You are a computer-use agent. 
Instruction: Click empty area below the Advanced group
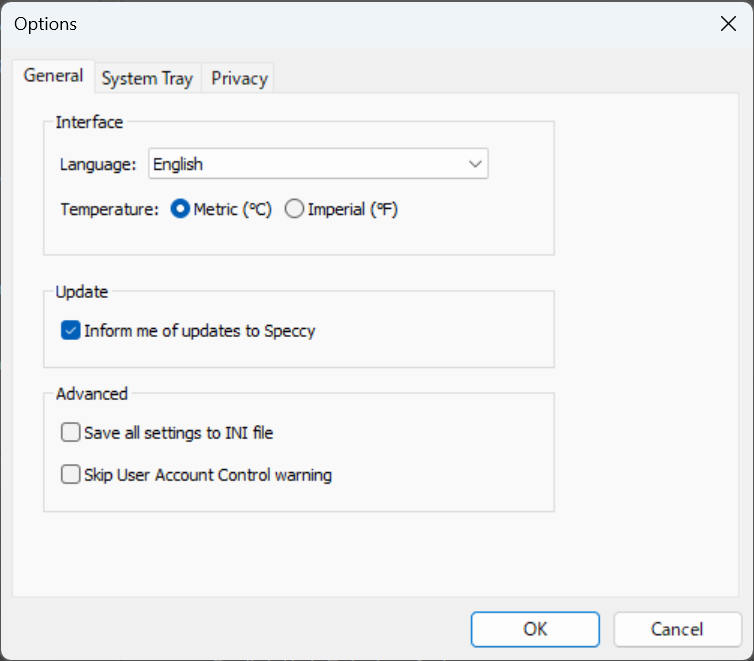pyautogui.click(x=300, y=555)
